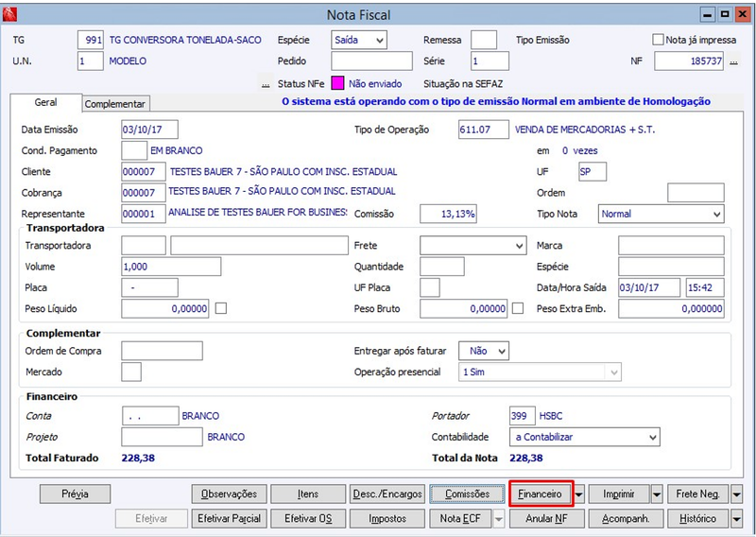Click the Projeto input field

[x=162, y=437]
